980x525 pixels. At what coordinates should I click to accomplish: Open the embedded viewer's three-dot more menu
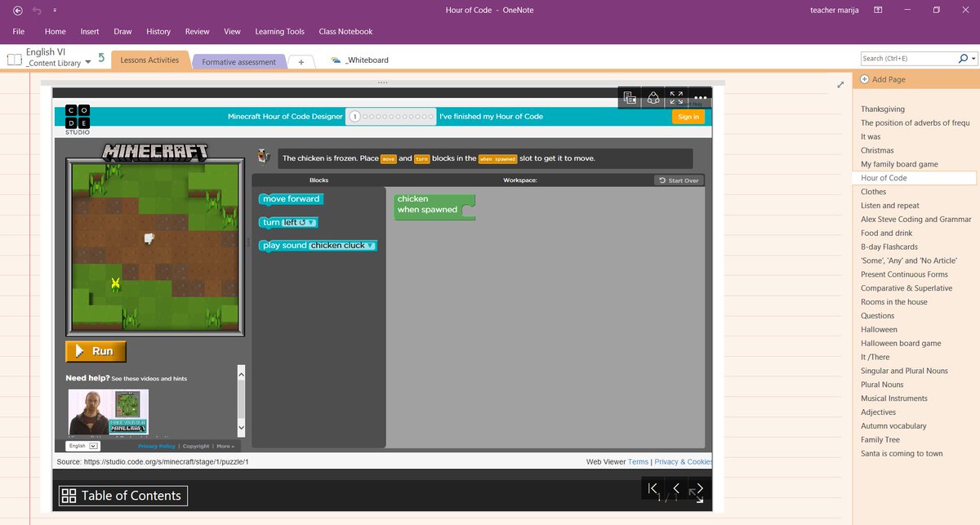click(700, 98)
